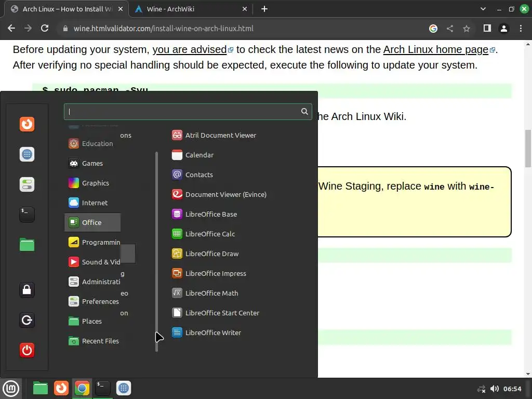
Task: Open the Linux Mint start menu button
Action: (11, 388)
